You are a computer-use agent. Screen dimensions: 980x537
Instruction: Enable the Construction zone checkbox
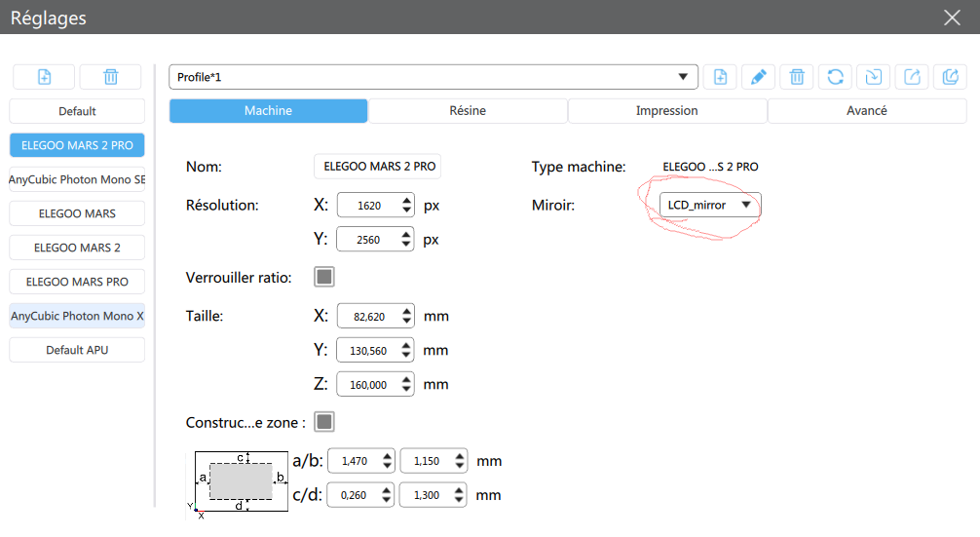pyautogui.click(x=324, y=422)
